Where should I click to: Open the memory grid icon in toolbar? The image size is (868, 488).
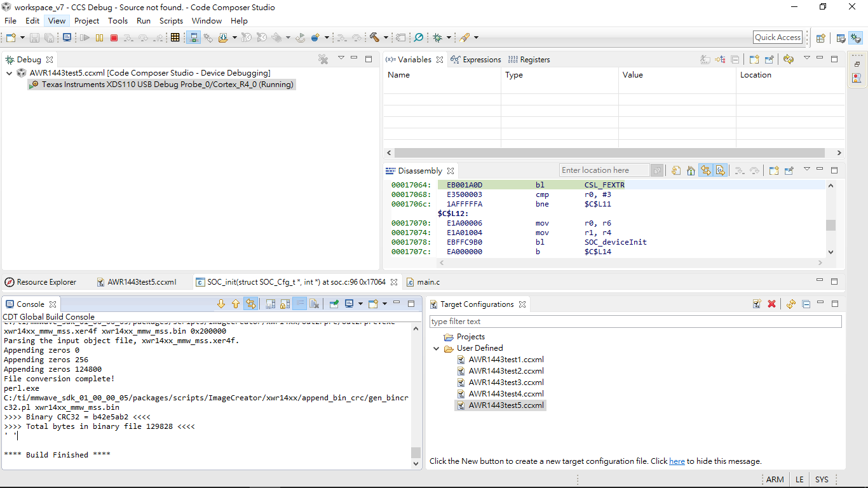point(175,38)
